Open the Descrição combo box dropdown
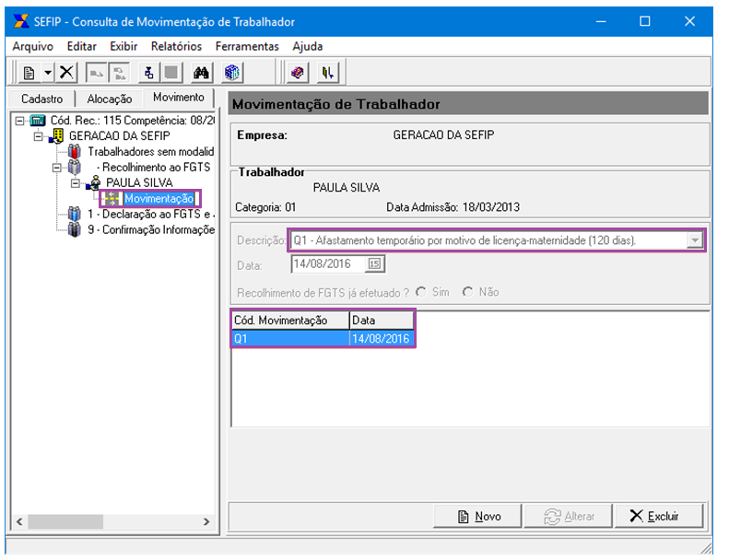The width and height of the screenshot is (729, 560). pyautogui.click(x=695, y=240)
